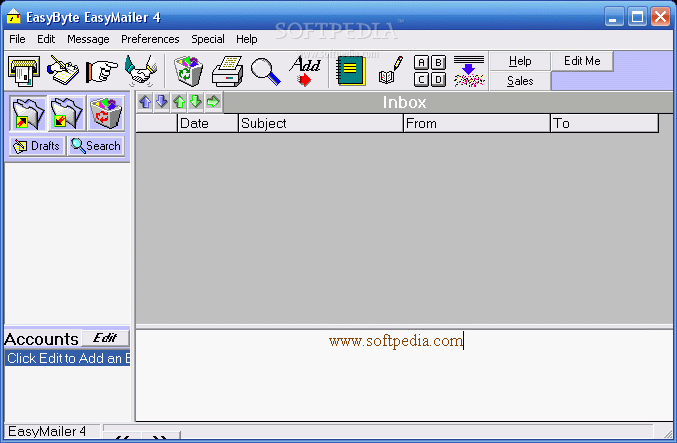Screen dimensions: 677x443
Task: Click the green right arrow navigation button
Action: click(x=213, y=102)
